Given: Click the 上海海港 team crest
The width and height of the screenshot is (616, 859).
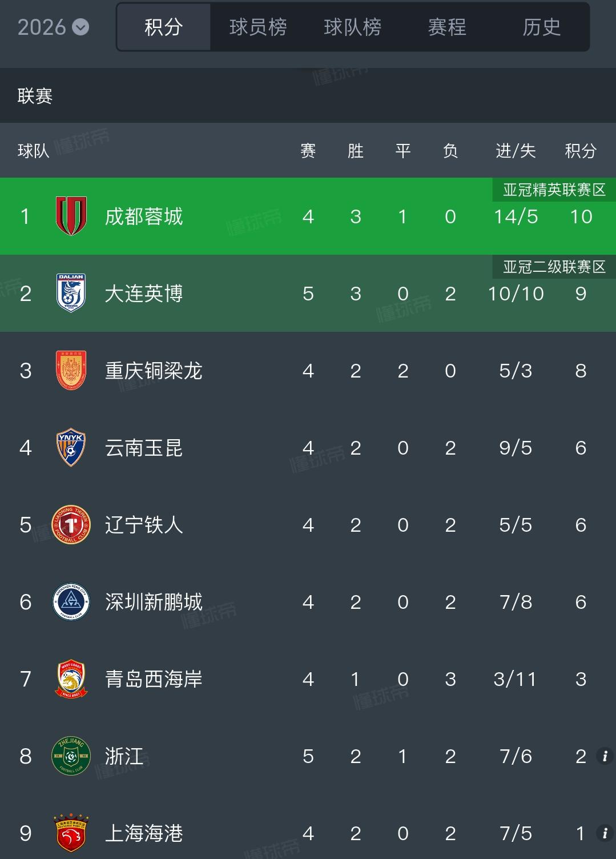Looking at the screenshot, I should coord(71,833).
